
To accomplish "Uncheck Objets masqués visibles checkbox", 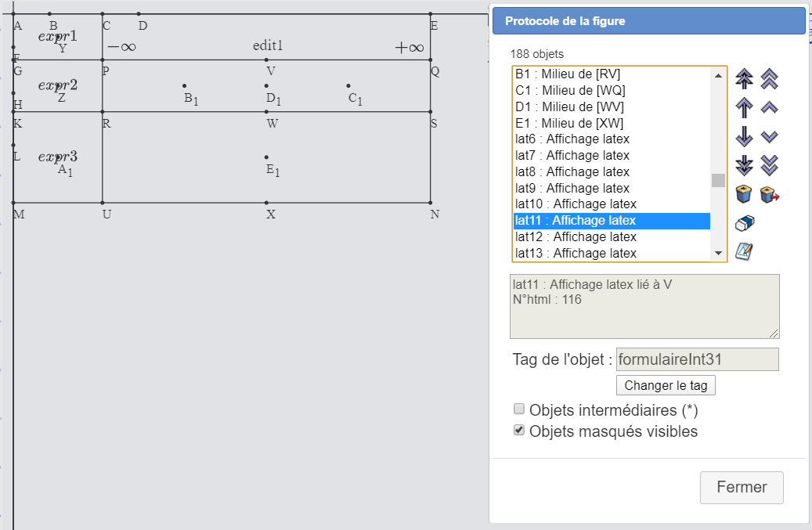I will pos(518,431).
